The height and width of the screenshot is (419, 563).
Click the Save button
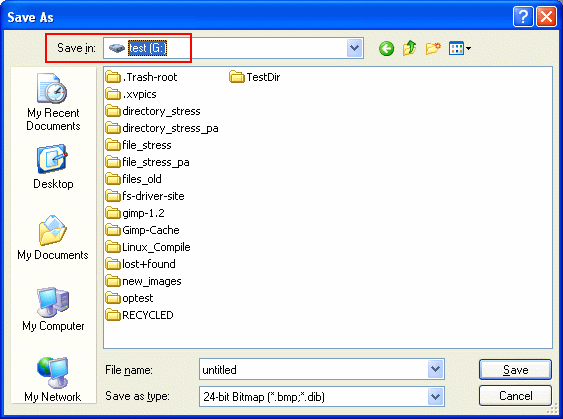(x=515, y=369)
